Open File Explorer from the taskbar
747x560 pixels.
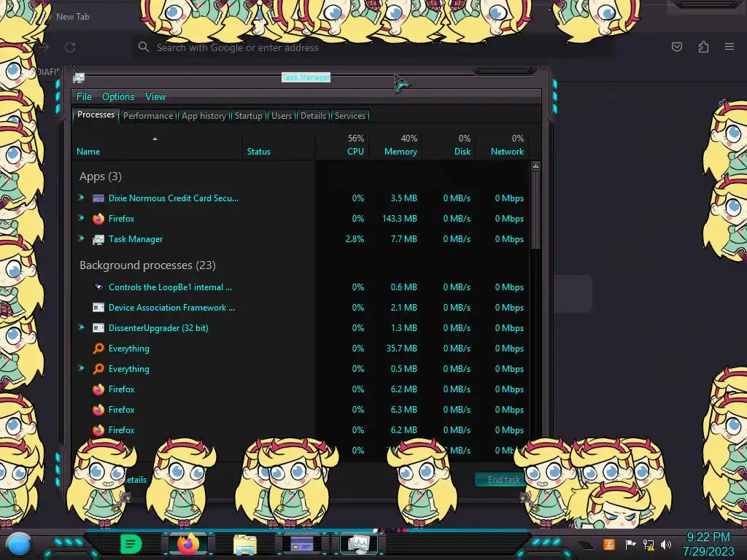(x=245, y=545)
